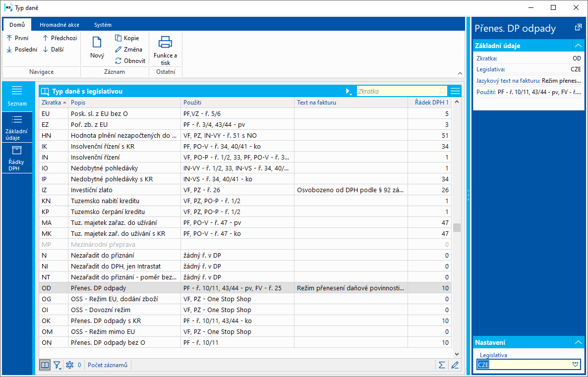The height and width of the screenshot is (377, 588).
Task: Click the Zkratka field label in the preview panel
Action: tap(487, 58)
